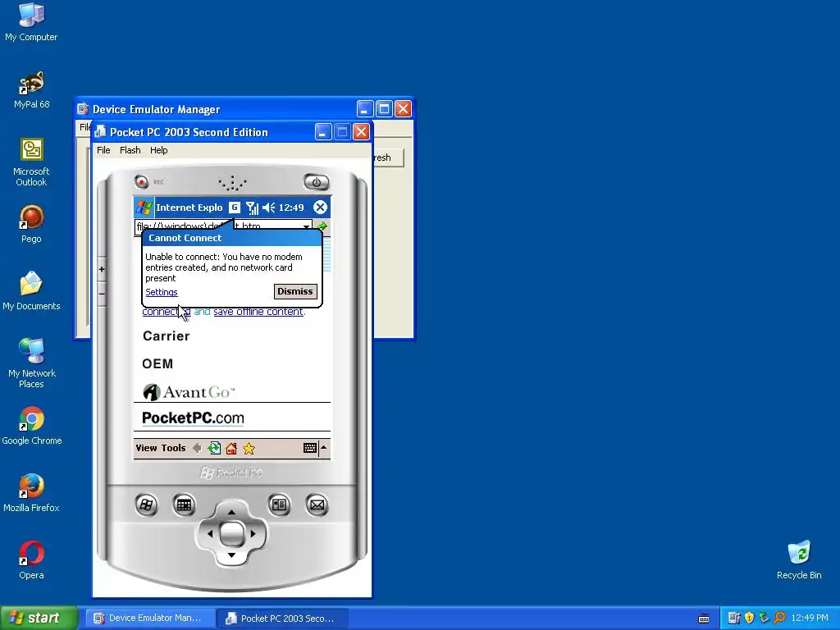Viewport: 840px width, 630px height.
Task: Click the AvantGo logo link
Action: (x=189, y=392)
